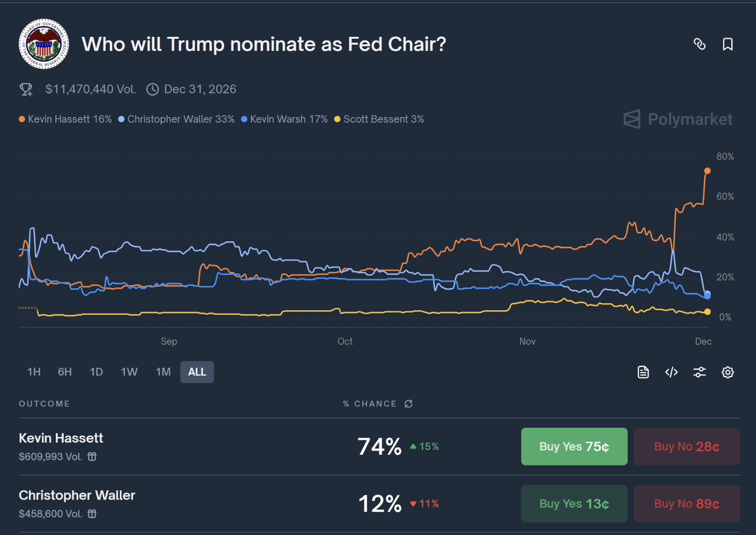Toggle Scott Bessent's series visibility
The width and height of the screenshot is (756, 535).
tap(379, 119)
